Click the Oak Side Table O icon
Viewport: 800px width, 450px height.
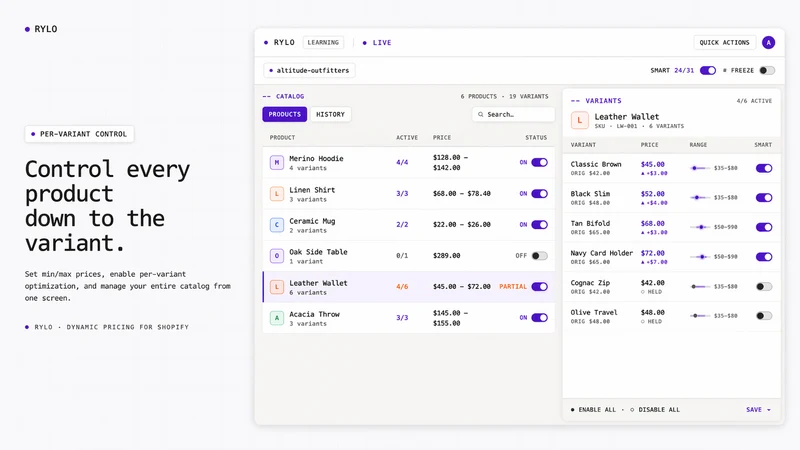pyautogui.click(x=277, y=256)
